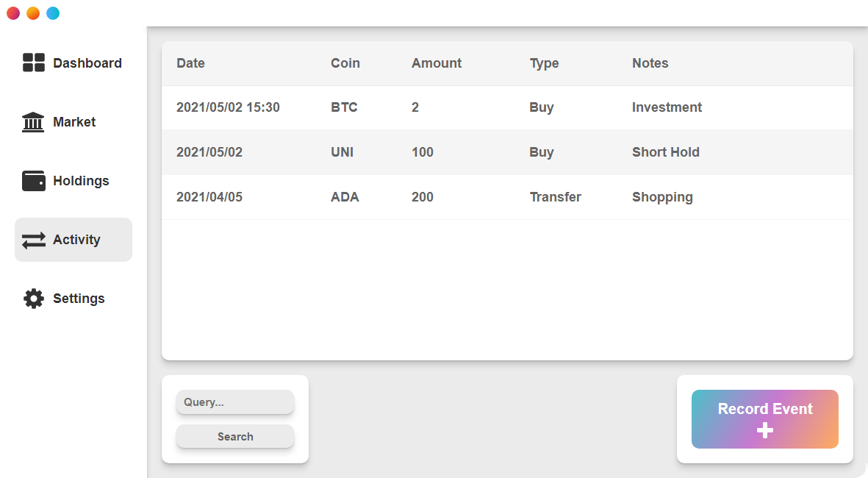868x478 pixels.
Task: Click the Amount column header
Action: 437,63
